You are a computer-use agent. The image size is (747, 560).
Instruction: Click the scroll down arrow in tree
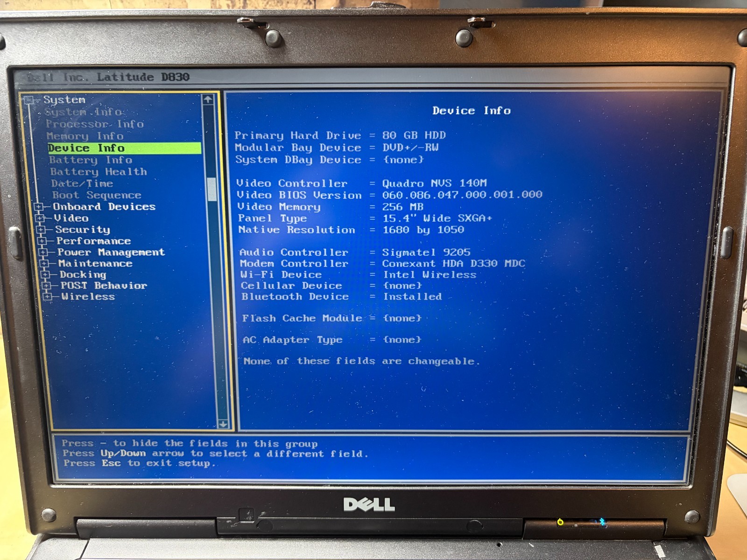pyautogui.click(x=223, y=424)
